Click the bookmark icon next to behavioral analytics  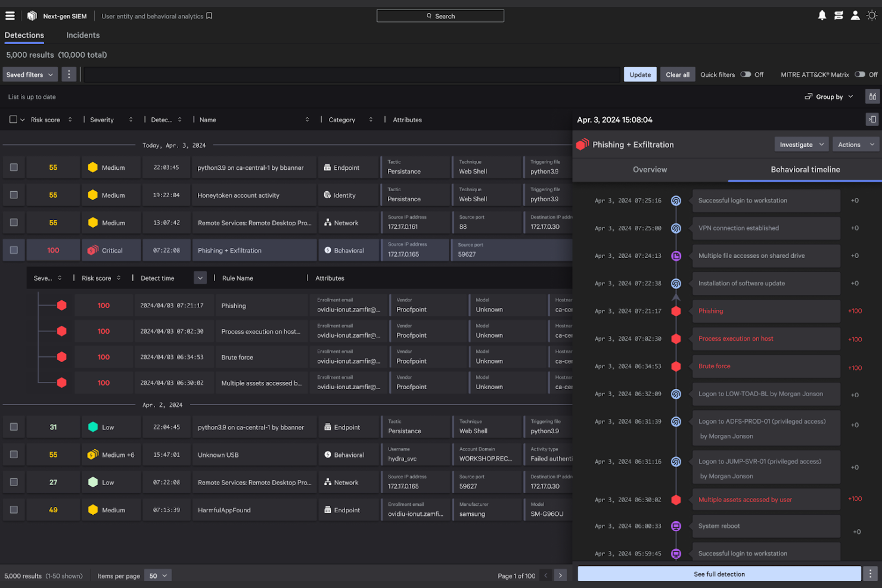[x=208, y=15]
